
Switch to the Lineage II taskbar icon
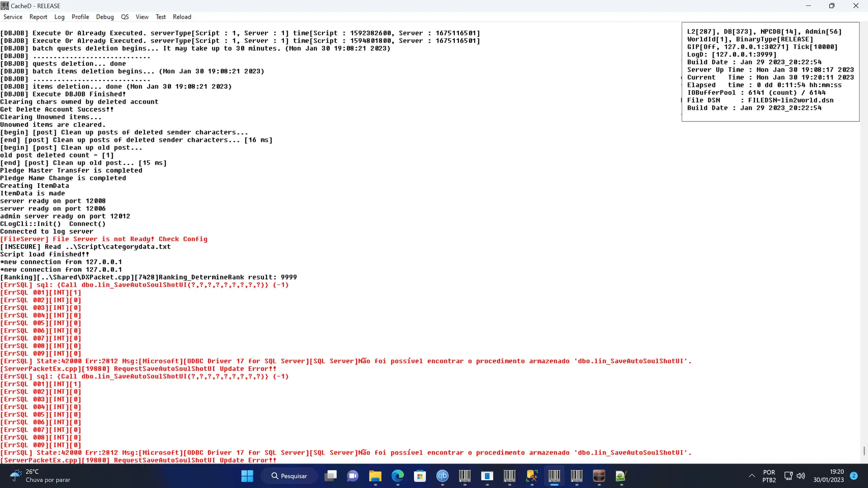[599, 476]
